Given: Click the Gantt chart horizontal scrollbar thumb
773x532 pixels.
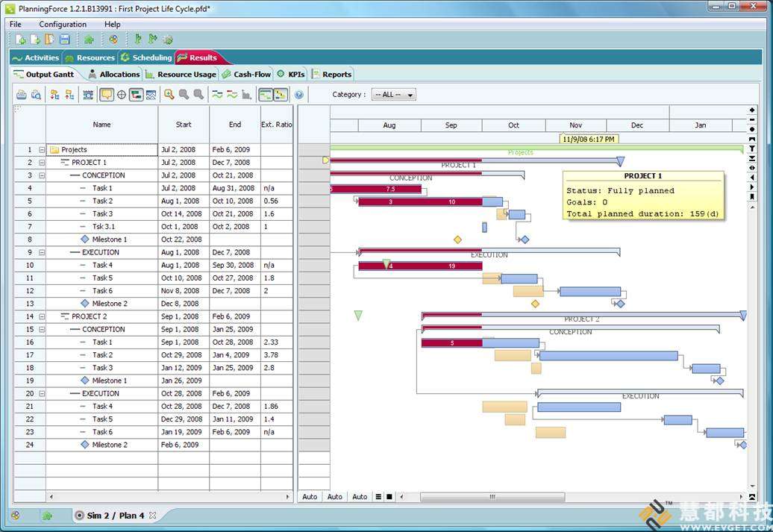Looking at the screenshot, I should [x=492, y=497].
